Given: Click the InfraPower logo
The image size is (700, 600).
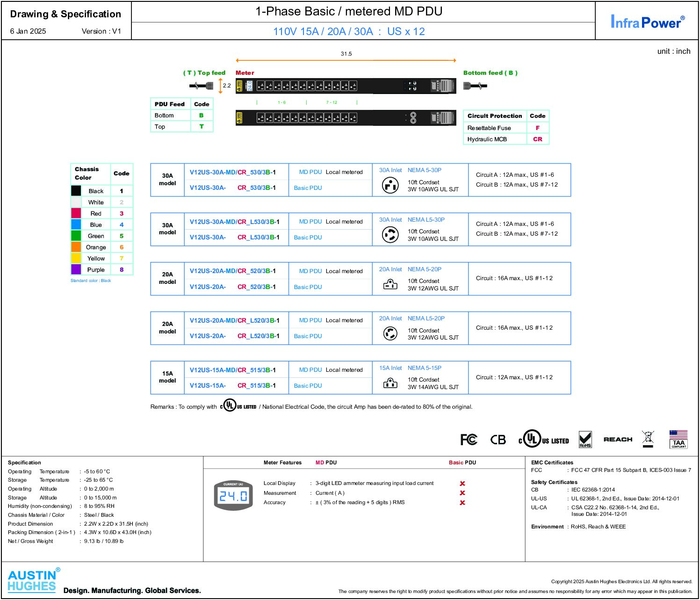Looking at the screenshot, I should click(x=647, y=22).
